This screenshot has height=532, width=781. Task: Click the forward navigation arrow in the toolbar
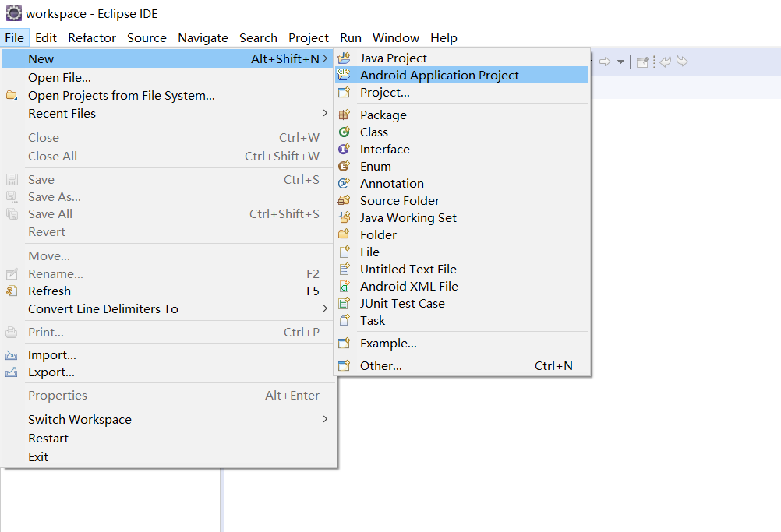pos(683,61)
